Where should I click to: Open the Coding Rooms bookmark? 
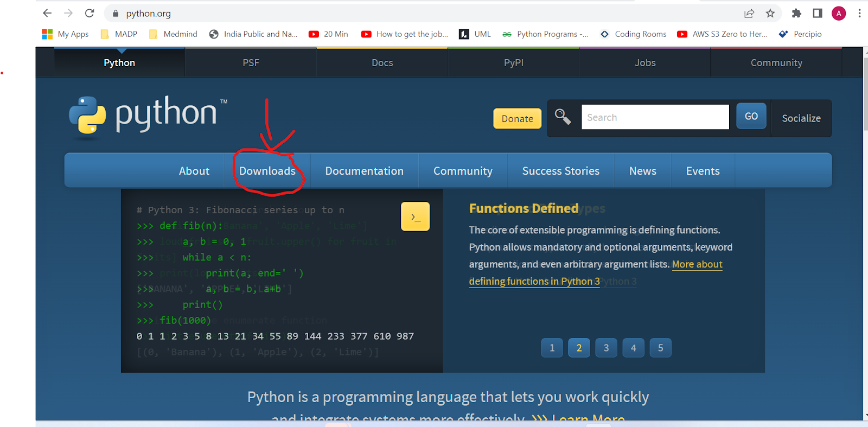coord(633,34)
